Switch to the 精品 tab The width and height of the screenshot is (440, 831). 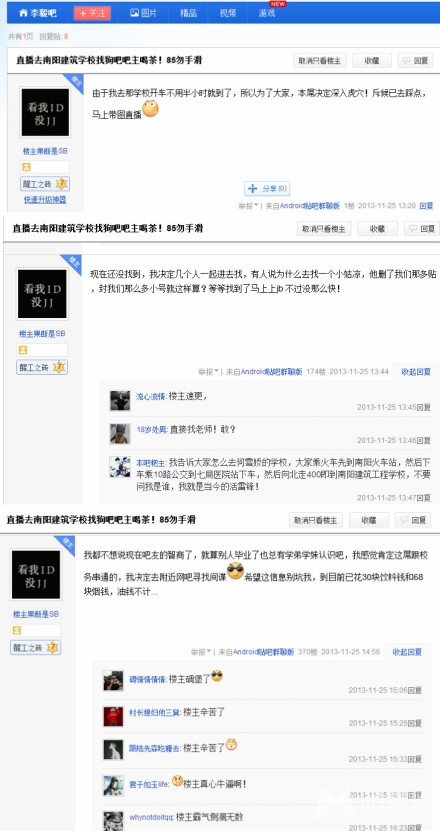coord(189,13)
